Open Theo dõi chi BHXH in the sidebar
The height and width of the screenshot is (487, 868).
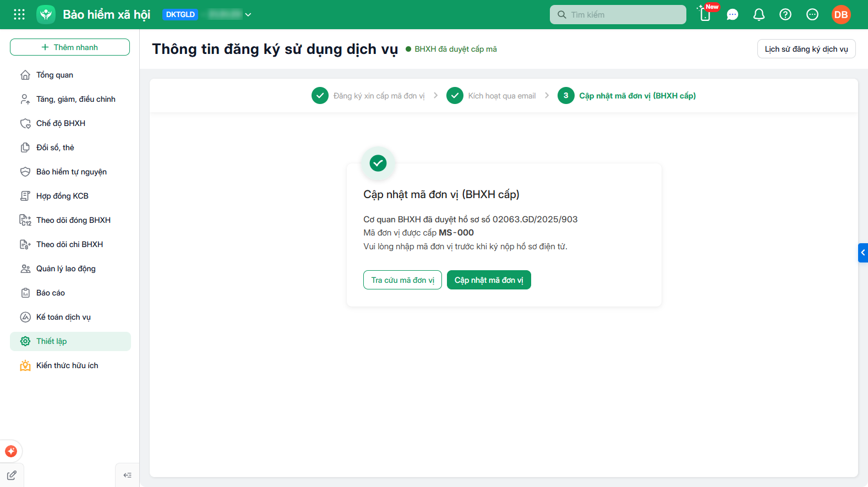(x=70, y=244)
